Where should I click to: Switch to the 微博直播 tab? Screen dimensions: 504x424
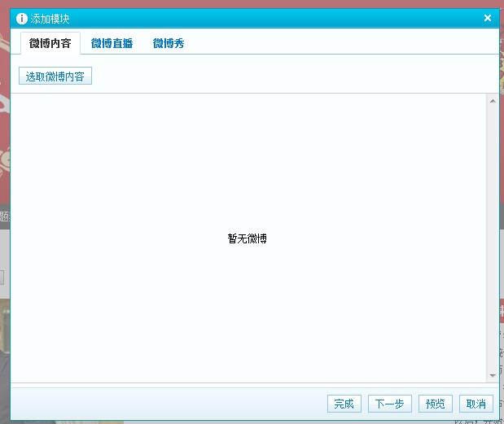[112, 43]
